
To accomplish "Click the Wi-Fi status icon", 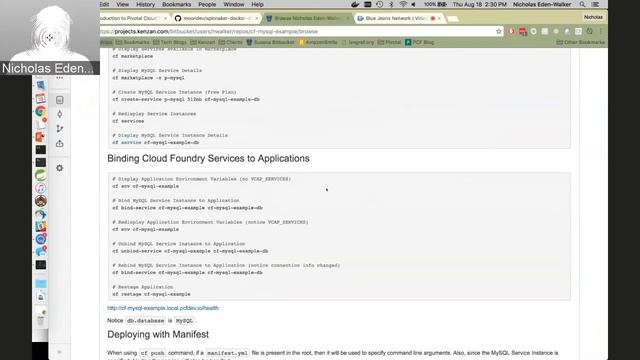I will coord(403,4).
